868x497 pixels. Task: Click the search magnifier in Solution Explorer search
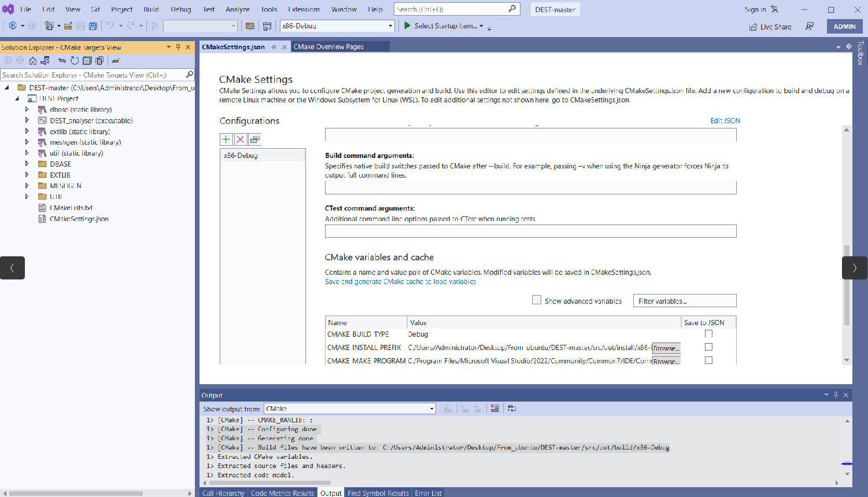click(189, 75)
